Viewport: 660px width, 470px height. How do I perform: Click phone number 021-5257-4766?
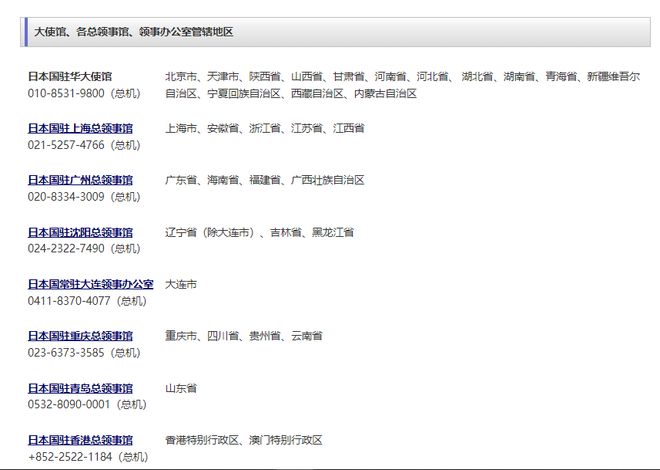pos(66,145)
